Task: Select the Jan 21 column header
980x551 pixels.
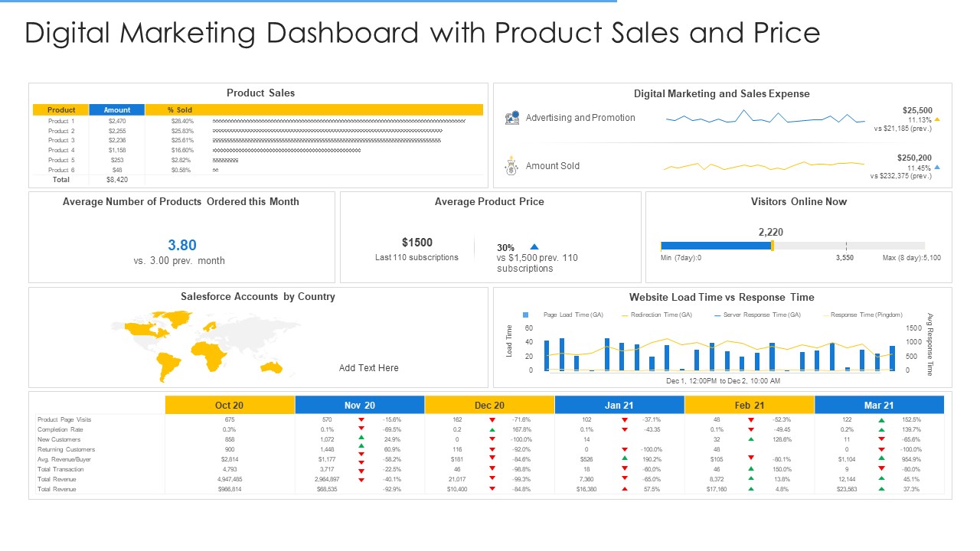Action: click(619, 406)
